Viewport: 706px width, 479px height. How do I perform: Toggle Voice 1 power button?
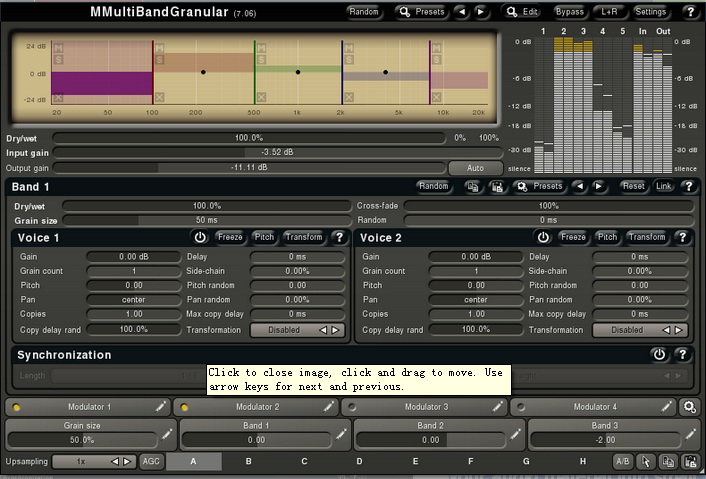coord(200,237)
